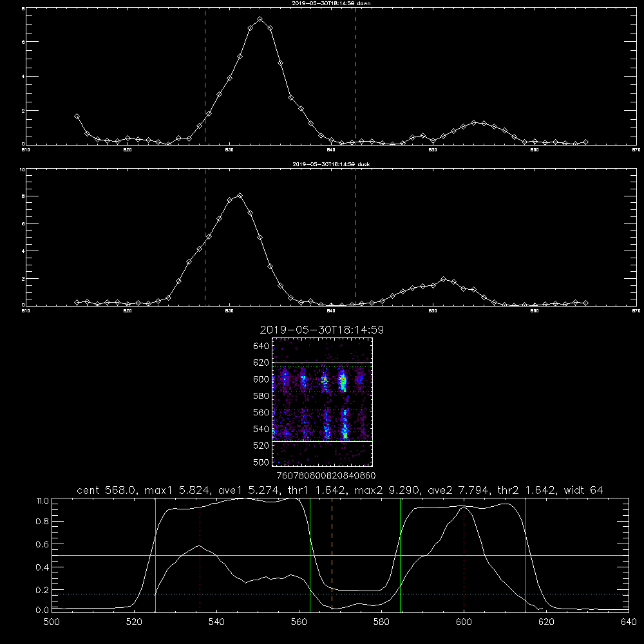Click the first data marker of dawn curve
The image size is (644, 644).
coord(77,117)
